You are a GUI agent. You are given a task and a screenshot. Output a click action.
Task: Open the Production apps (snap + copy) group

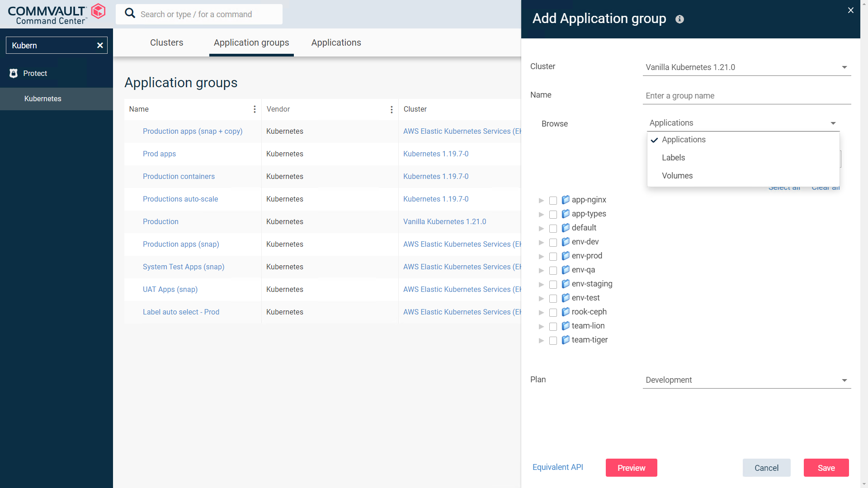click(x=193, y=131)
